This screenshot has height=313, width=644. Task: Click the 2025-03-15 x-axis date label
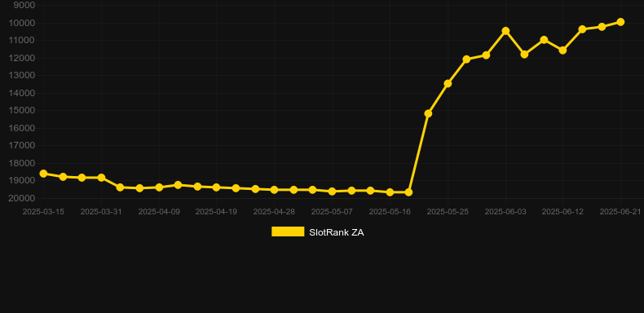[x=43, y=212]
